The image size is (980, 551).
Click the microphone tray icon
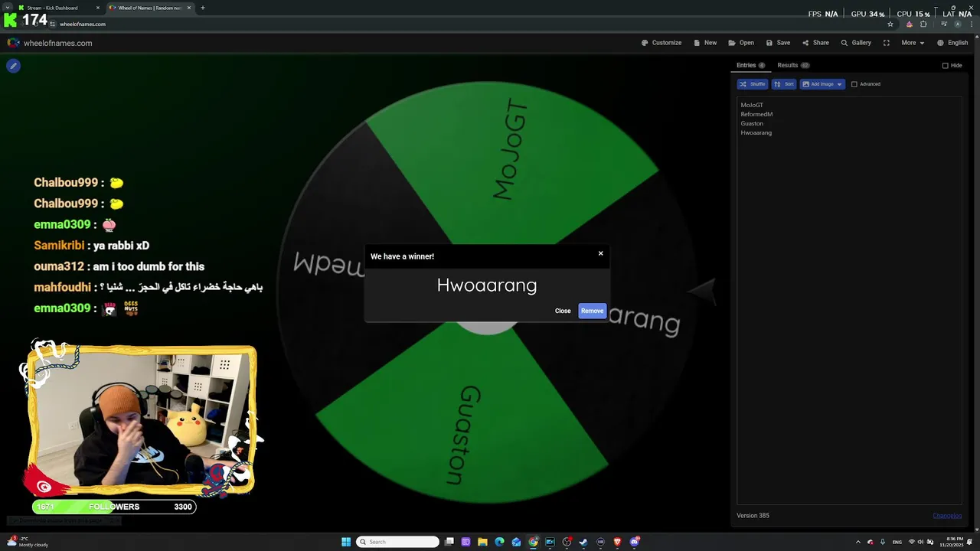[883, 542]
